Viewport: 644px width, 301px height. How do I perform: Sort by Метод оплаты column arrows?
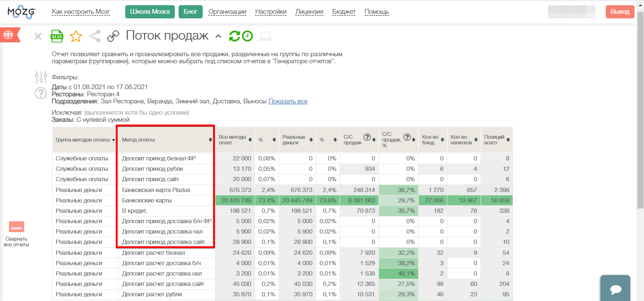click(x=210, y=140)
